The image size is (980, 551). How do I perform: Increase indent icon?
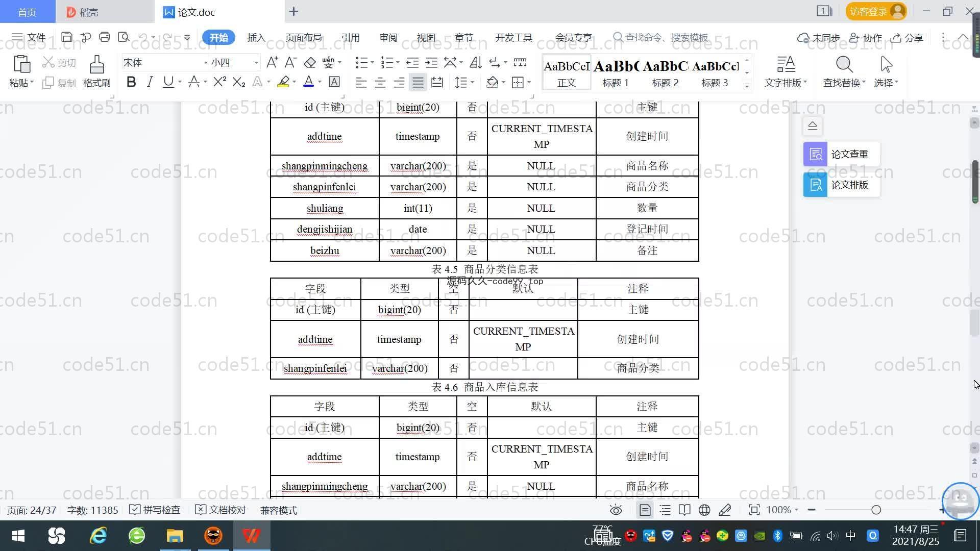point(431,63)
